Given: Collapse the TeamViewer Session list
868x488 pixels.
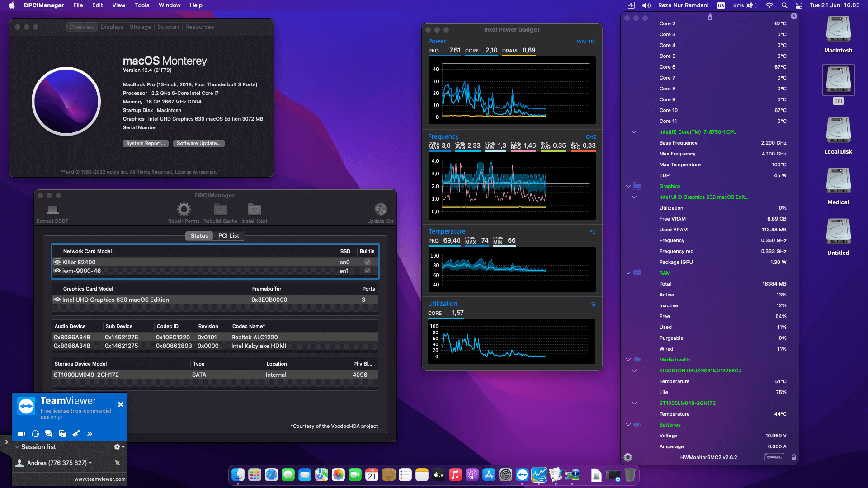Looking at the screenshot, I should point(17,447).
